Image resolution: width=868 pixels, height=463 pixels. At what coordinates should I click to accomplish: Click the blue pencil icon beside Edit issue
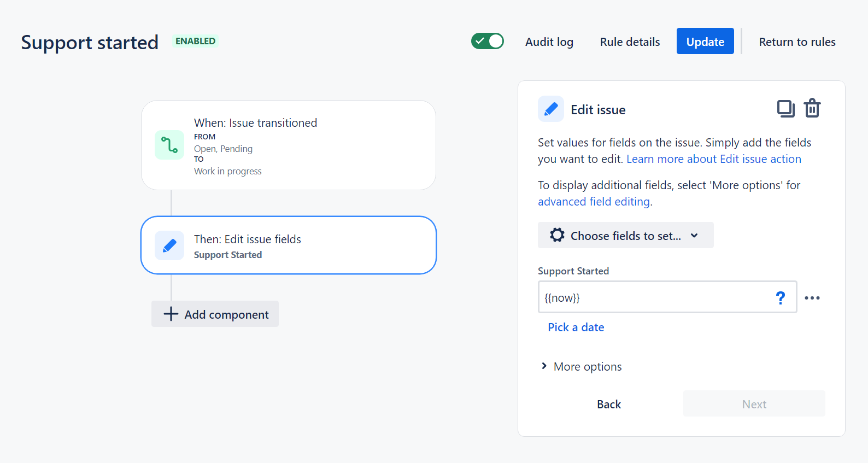point(550,109)
